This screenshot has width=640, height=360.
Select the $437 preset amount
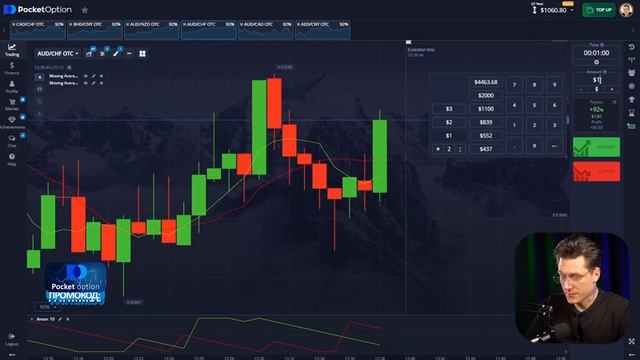(x=486, y=149)
